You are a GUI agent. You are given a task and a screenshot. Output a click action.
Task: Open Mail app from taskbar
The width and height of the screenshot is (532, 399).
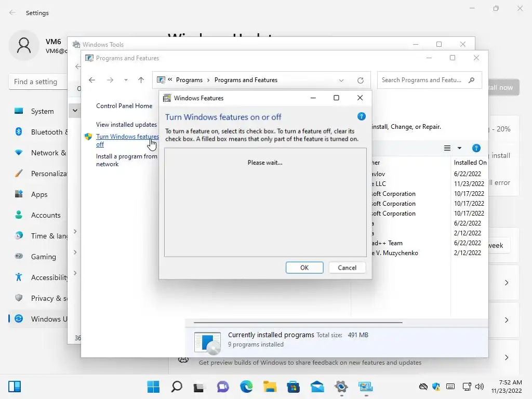(x=317, y=387)
